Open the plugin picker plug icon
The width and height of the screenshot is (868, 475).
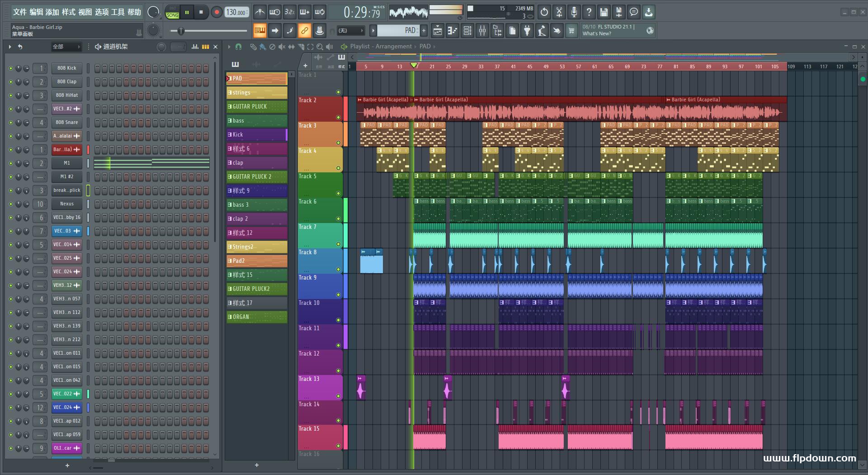527,30
